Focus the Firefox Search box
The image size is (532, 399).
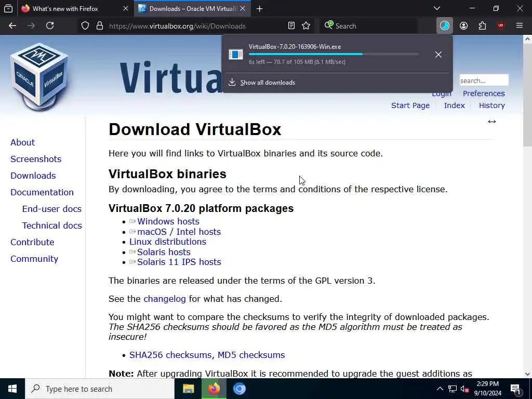pos(368,26)
